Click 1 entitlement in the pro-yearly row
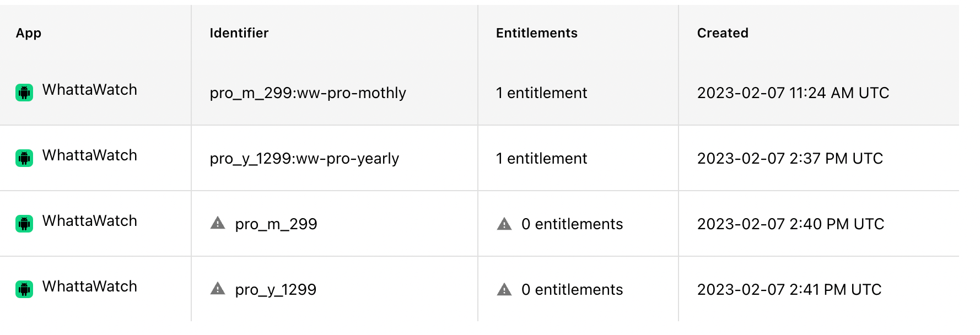This screenshot has height=335, width=980. [542, 158]
